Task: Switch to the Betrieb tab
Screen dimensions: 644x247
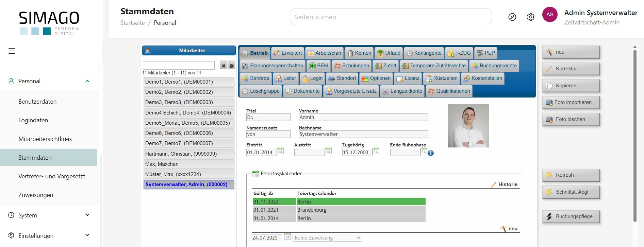Action: tap(255, 53)
